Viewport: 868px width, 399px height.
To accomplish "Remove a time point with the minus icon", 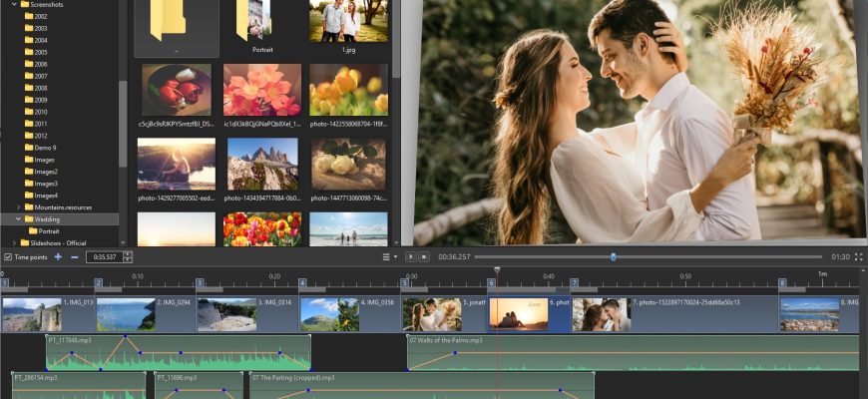I will click(x=74, y=256).
